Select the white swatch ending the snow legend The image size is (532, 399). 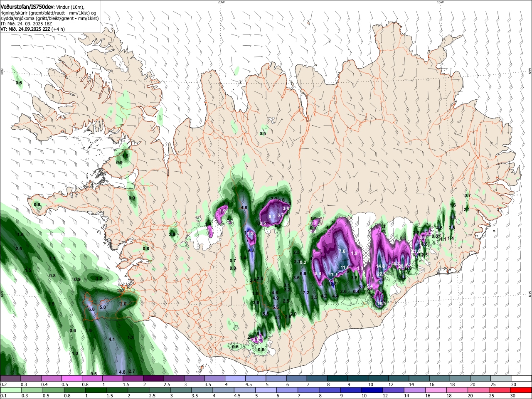(521, 379)
